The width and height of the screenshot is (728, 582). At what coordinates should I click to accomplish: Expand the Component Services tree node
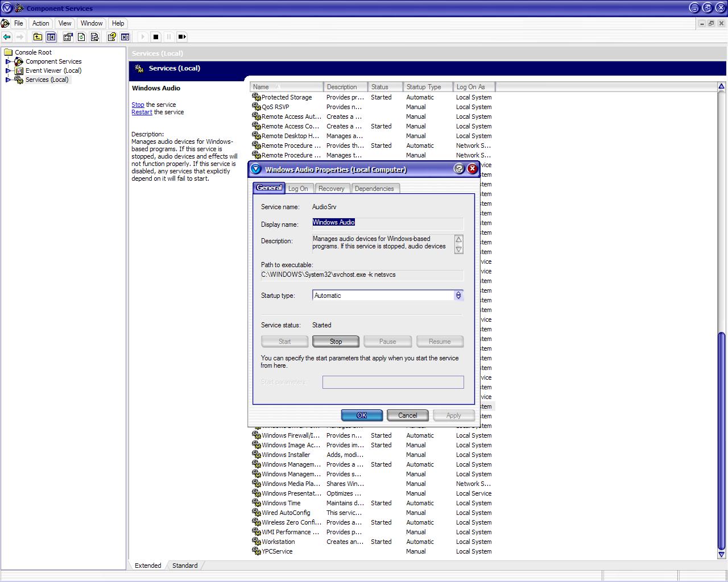coord(9,61)
